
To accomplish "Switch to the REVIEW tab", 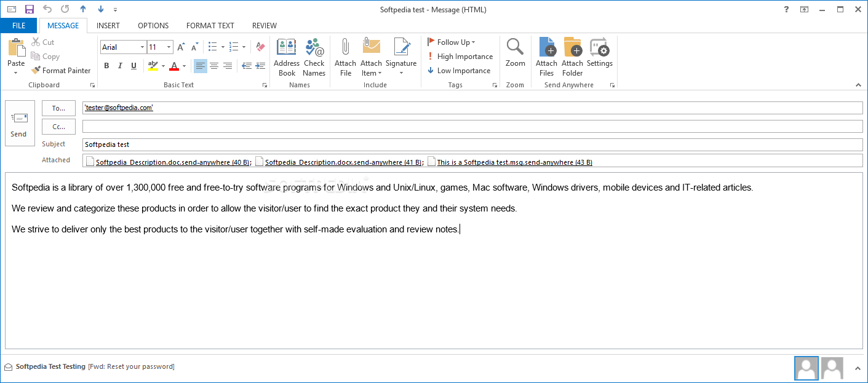I will coord(265,26).
